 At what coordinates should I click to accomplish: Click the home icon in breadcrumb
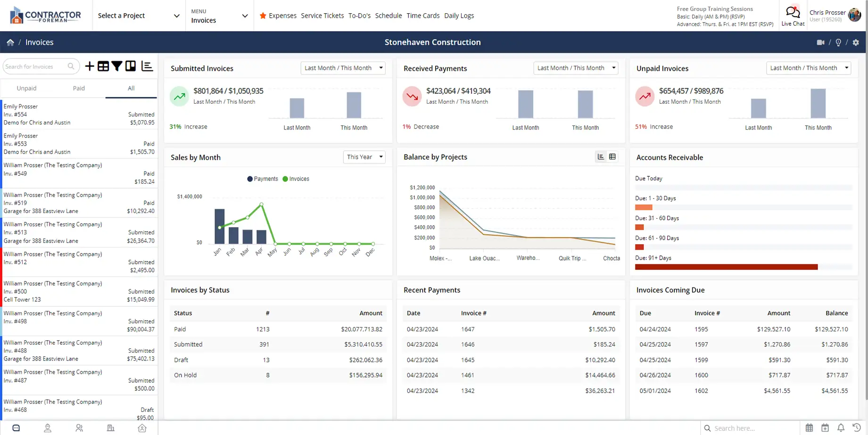point(10,42)
